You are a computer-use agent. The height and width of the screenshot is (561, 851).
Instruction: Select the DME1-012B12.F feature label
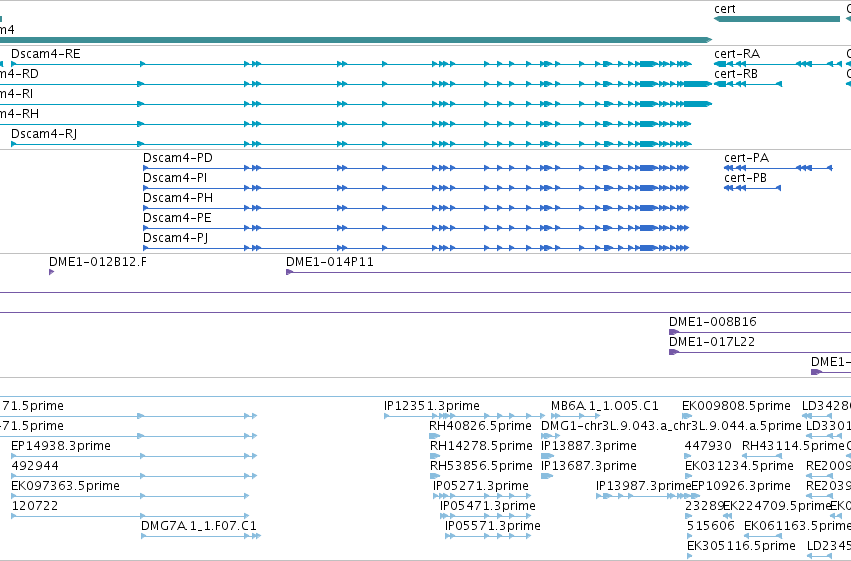(98, 262)
